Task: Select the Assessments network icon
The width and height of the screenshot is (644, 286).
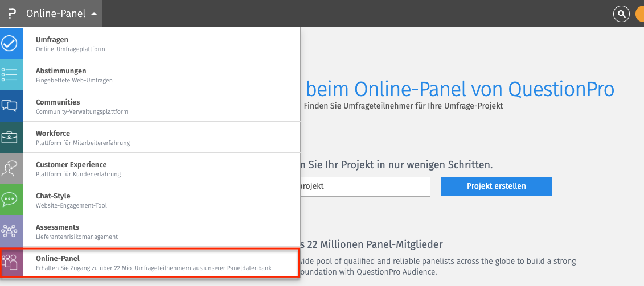Action: [9, 231]
